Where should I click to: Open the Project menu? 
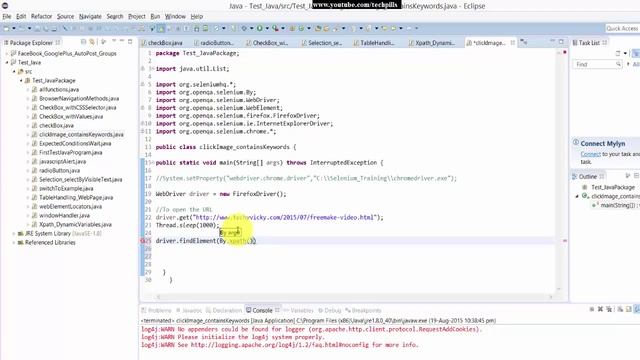[x=137, y=16]
